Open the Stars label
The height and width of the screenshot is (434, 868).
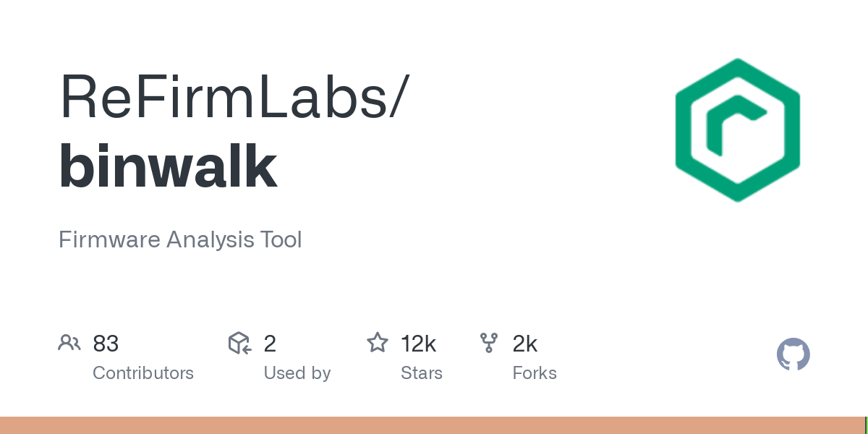click(x=421, y=373)
